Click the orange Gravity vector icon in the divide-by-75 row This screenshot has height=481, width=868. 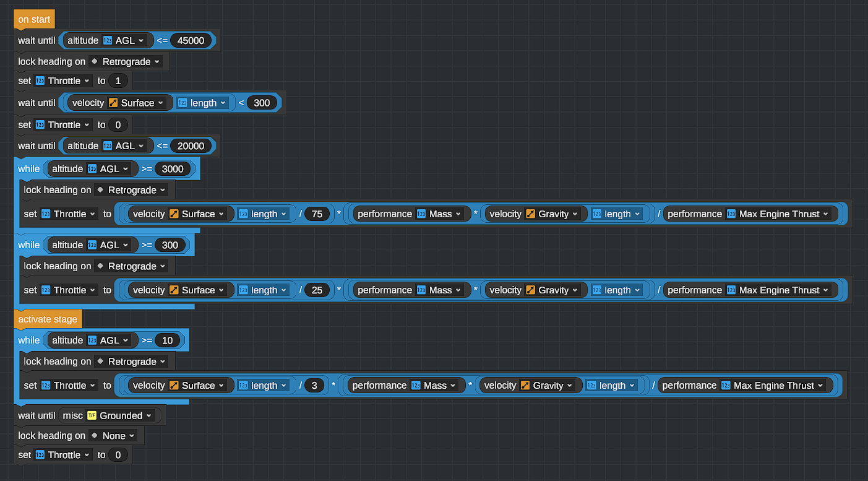click(x=531, y=214)
